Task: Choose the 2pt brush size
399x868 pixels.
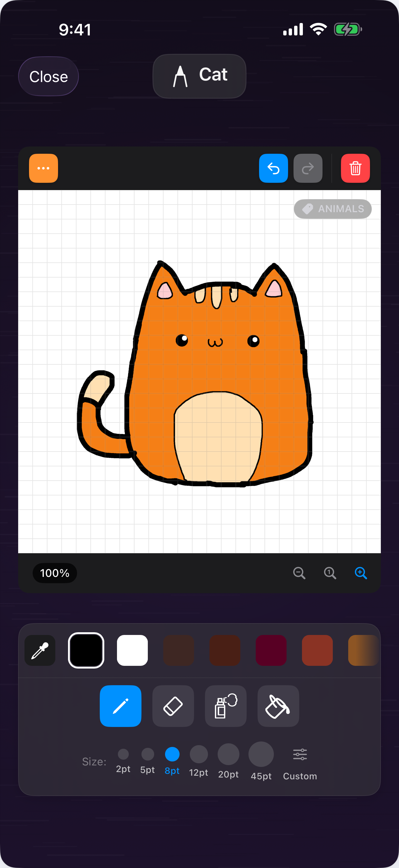Action: click(123, 761)
